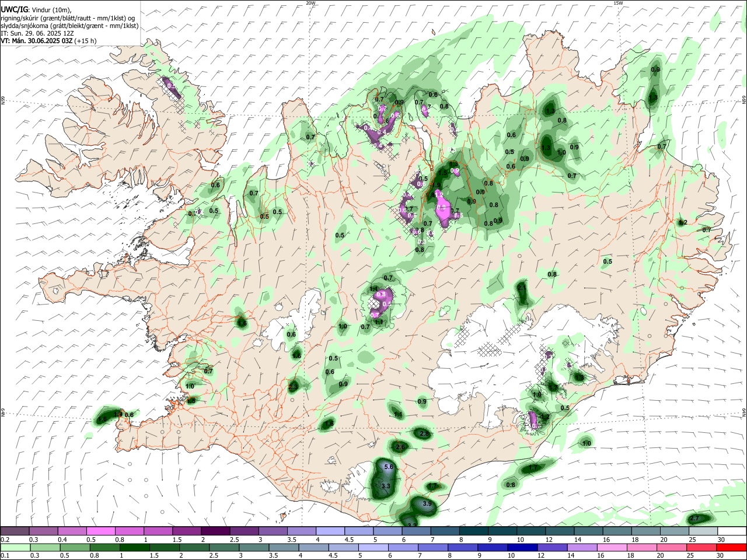
Task: Click the '20W' longitude label
Action: coord(310,3)
